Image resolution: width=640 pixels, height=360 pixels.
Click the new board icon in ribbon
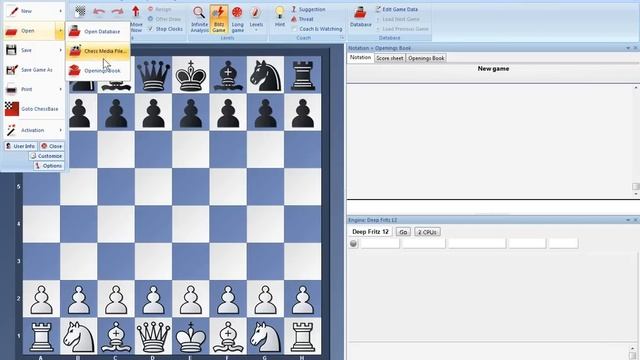[x=80, y=11]
